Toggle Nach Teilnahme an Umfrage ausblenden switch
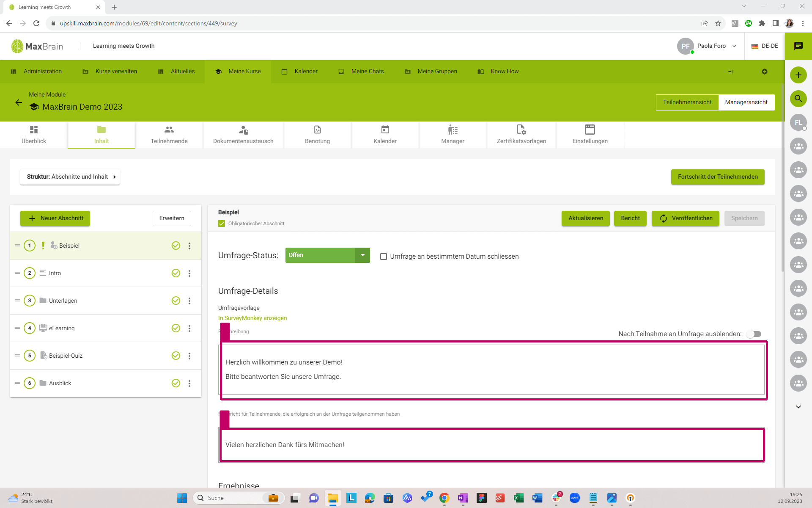This screenshot has width=812, height=508. tap(754, 334)
